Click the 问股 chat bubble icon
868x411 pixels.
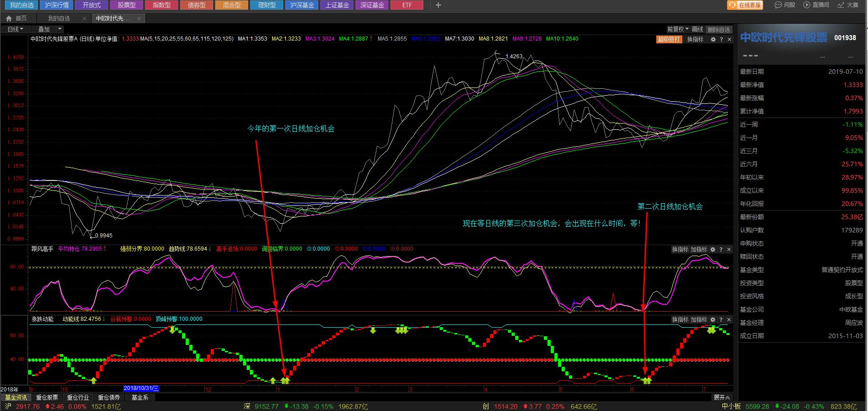[778, 5]
